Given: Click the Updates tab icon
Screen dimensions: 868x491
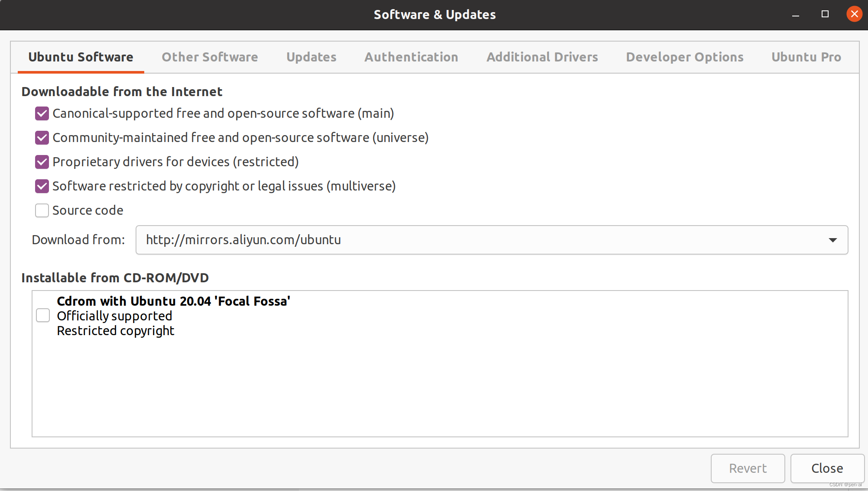Looking at the screenshot, I should pyautogui.click(x=311, y=57).
